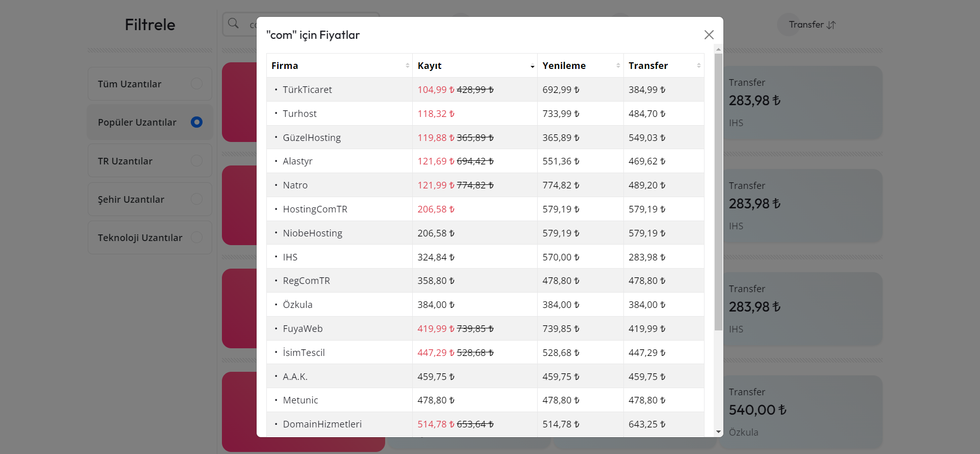Click GüzelHosting's 119,88 ₺ registration price
The width and height of the screenshot is (980, 454).
(x=436, y=137)
